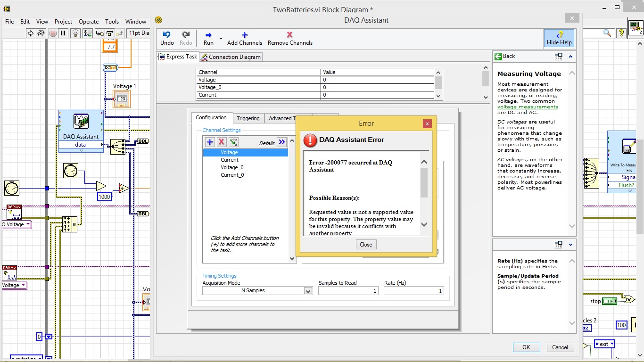Click the Pause button in the LabVIEW toolbar
This screenshot has height=362, width=644.
pos(63,33)
